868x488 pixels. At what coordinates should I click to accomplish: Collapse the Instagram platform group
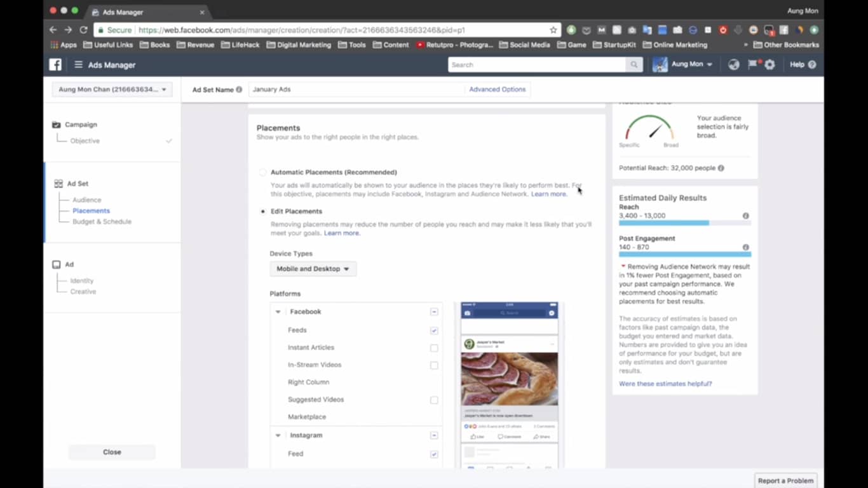[x=278, y=436]
